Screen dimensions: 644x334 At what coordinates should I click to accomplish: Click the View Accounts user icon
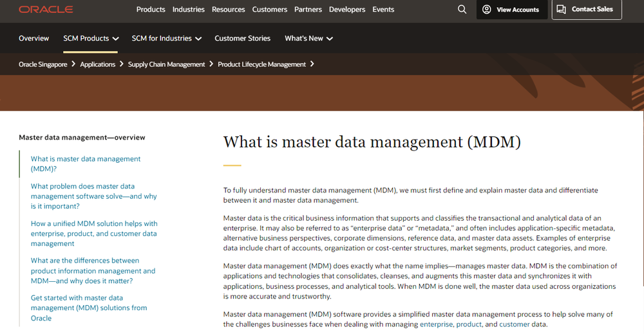click(487, 10)
